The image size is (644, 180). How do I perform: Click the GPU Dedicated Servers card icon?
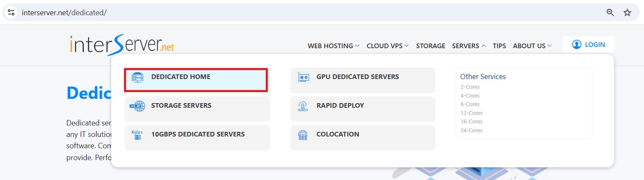[303, 77]
